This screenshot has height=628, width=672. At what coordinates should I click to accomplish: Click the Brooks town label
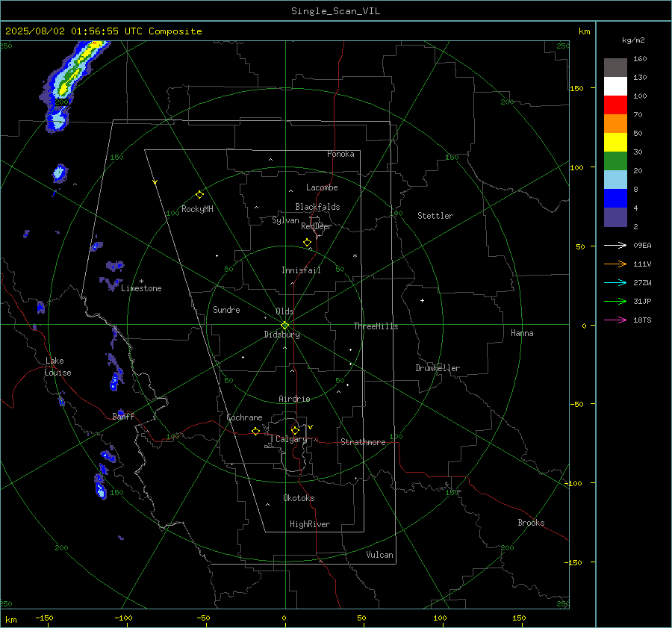pos(531,523)
